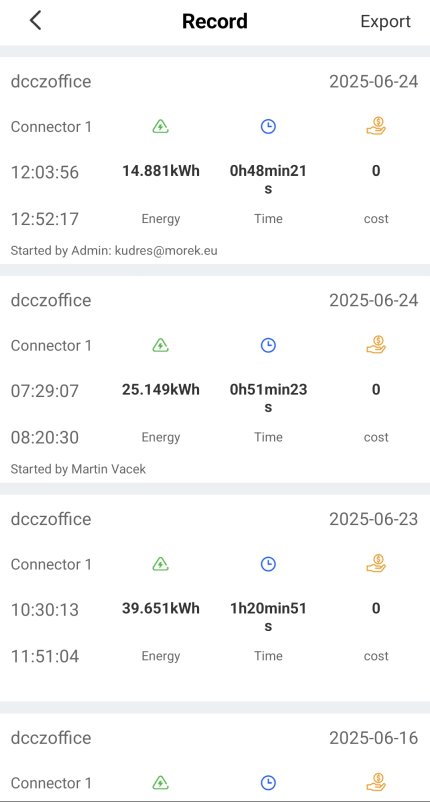Select the 1h20min51s charging time value

[268, 617]
